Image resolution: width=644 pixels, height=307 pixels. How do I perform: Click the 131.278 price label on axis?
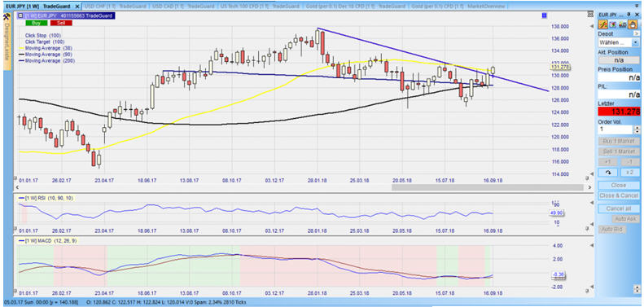click(559, 67)
